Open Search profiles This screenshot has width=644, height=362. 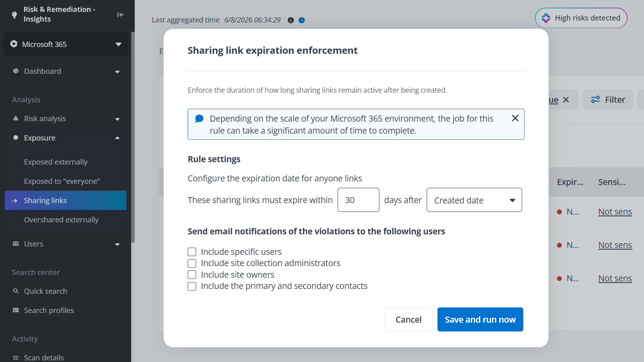click(x=49, y=311)
